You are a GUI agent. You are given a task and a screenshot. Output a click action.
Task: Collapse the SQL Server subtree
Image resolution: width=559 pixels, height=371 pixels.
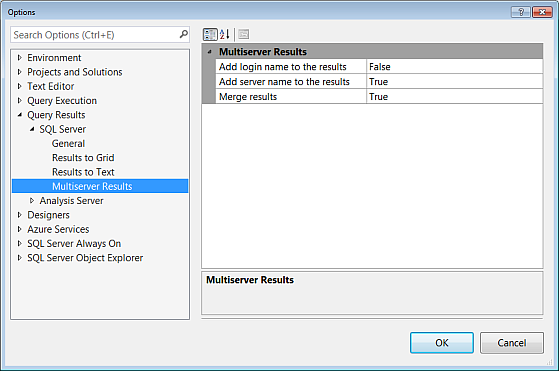[32, 129]
